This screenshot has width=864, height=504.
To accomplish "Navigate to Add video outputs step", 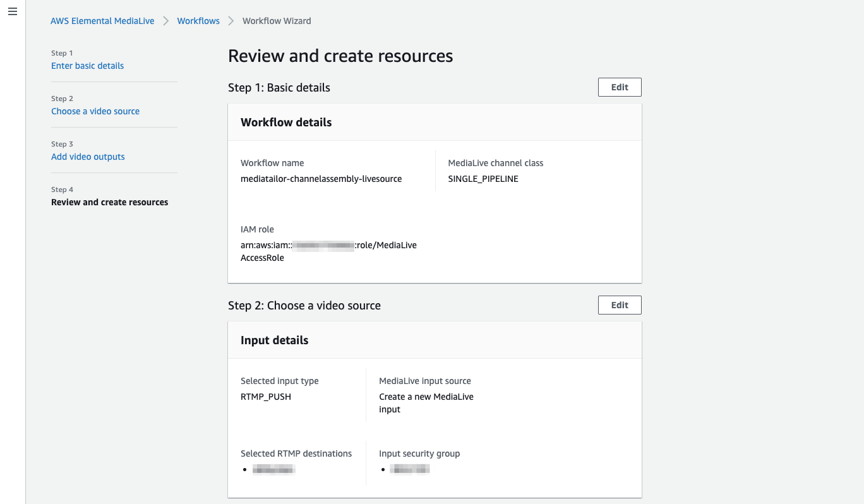I will click(88, 157).
